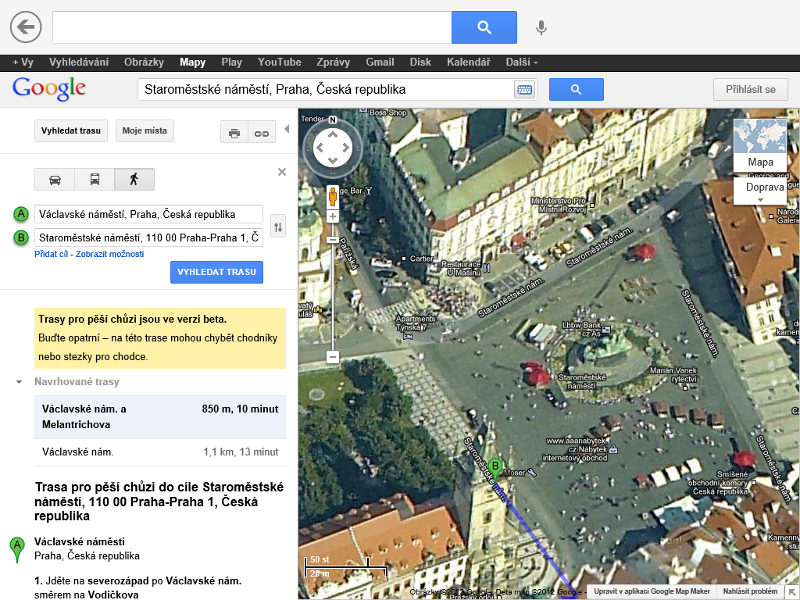This screenshot has height=600, width=800.
Task: Select the walking directions mode
Action: [x=134, y=180]
